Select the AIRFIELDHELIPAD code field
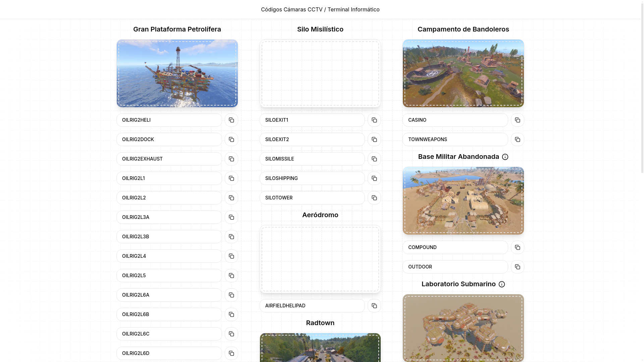 (x=312, y=306)
